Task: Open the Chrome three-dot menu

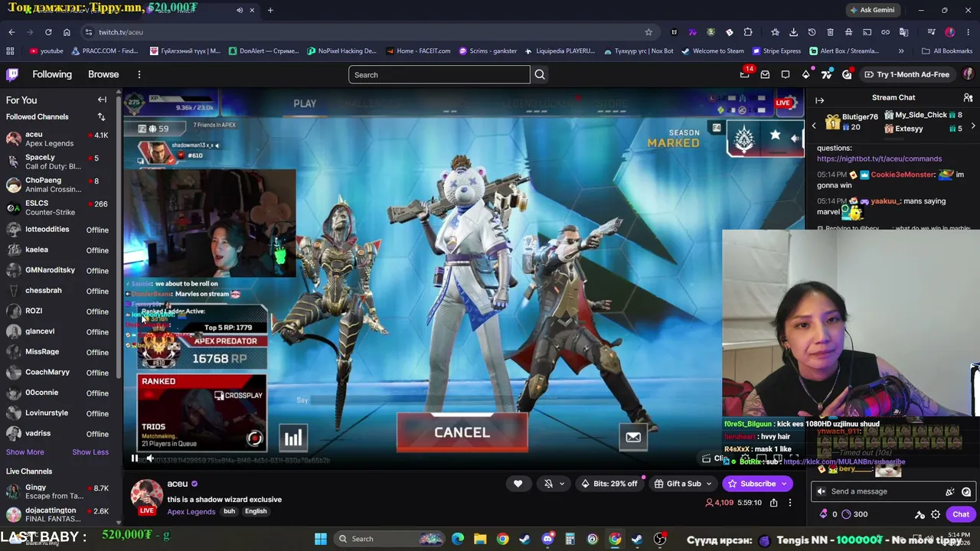Action: click(968, 32)
